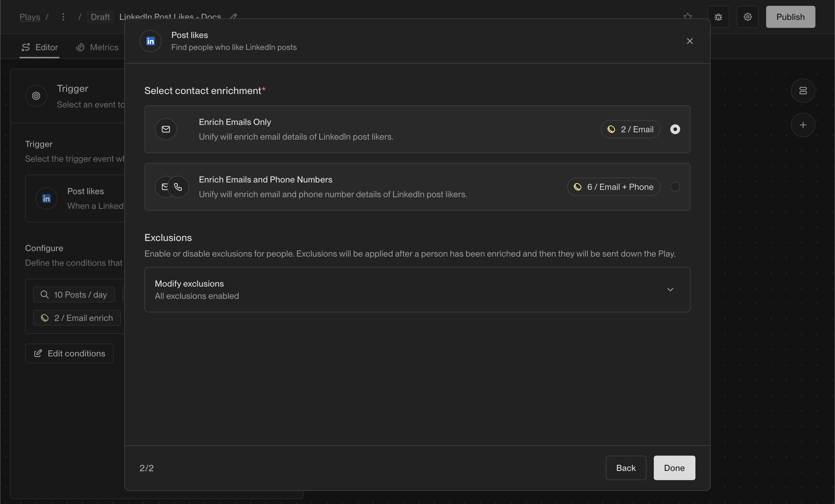Viewport: 835px width, 504px height.
Task: Click the Done button
Action: coord(674,468)
